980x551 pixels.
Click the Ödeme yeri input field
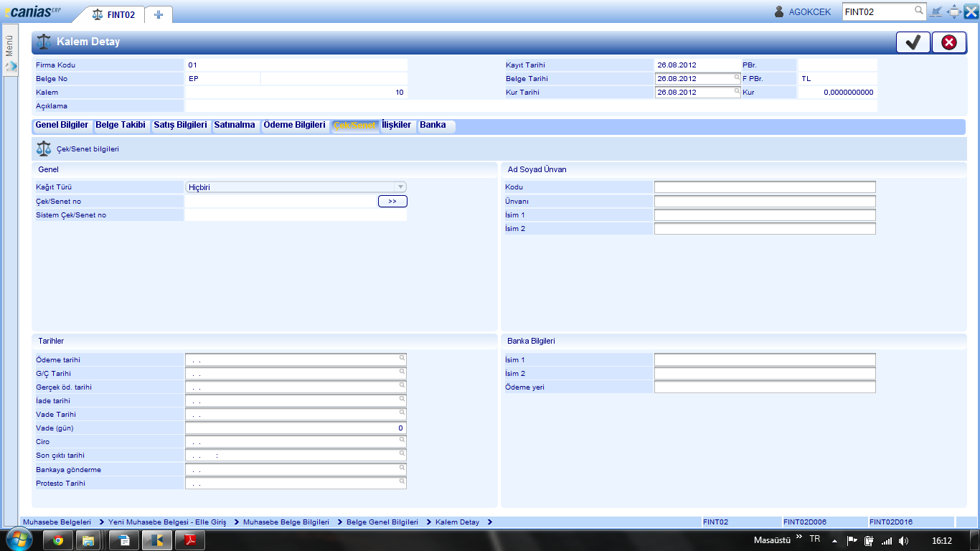pyautogui.click(x=765, y=387)
